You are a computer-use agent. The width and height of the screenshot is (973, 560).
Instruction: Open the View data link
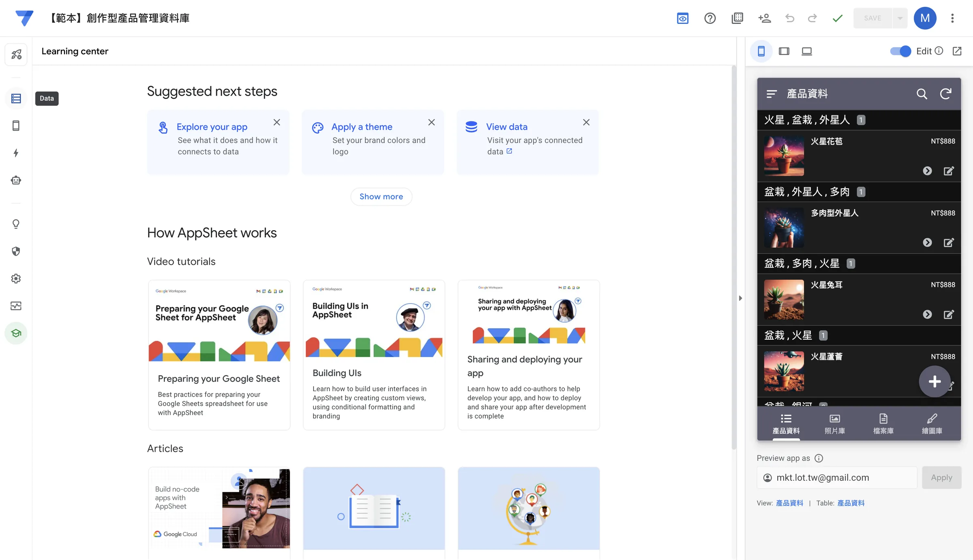coord(507,127)
